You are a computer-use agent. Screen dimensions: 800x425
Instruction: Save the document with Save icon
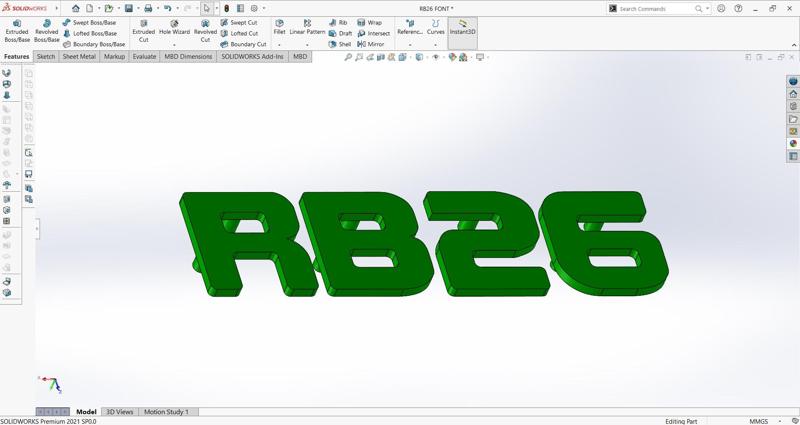point(129,9)
